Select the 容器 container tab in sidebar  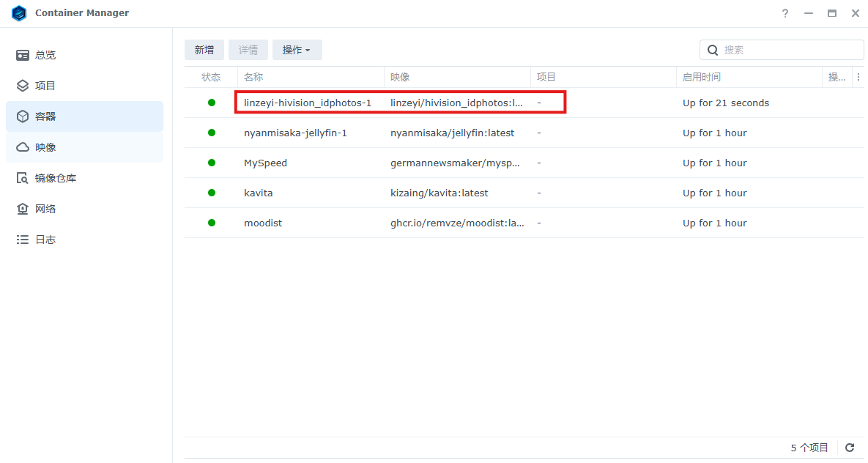point(45,116)
